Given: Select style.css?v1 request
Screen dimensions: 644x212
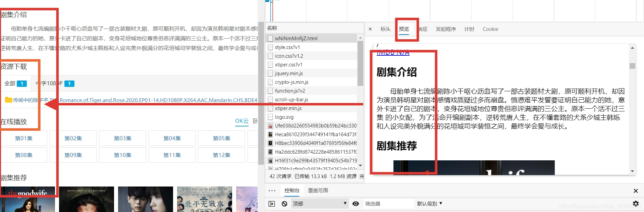Looking at the screenshot, I should tap(312, 47).
